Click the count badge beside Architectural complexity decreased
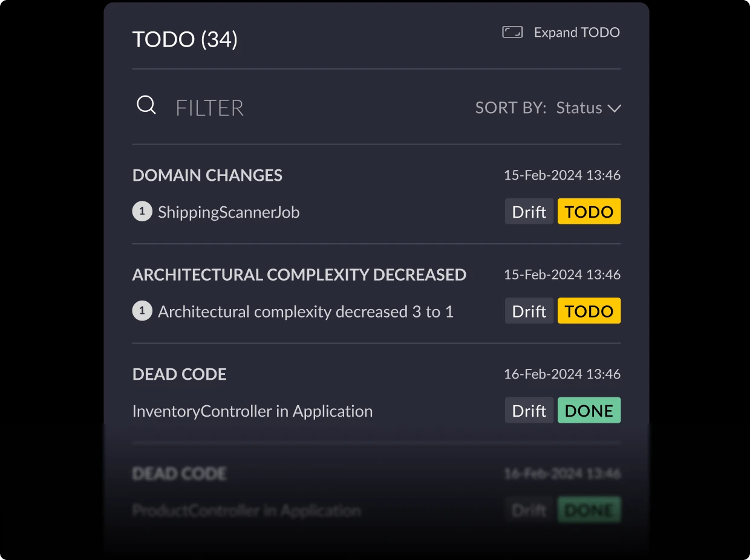750x560 pixels. click(142, 311)
